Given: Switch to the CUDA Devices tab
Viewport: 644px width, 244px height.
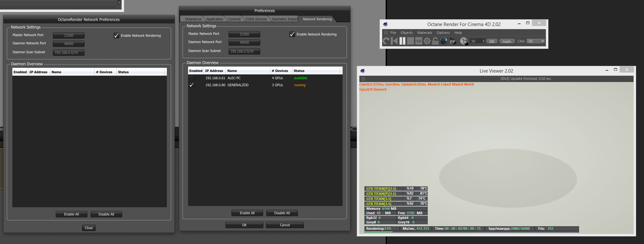Looking at the screenshot, I should point(256,19).
